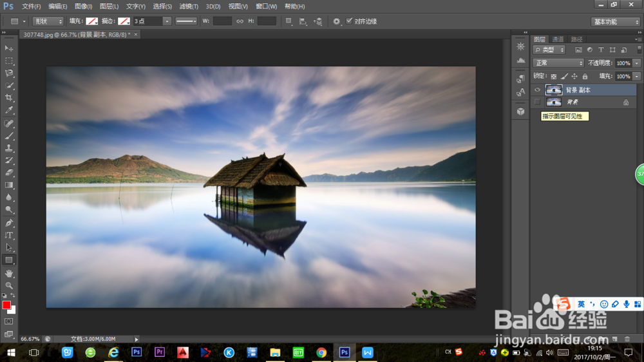Viewport: 644px width, 362px height.
Task: Open the 形状 tool mode dropdown
Action: coord(48,21)
